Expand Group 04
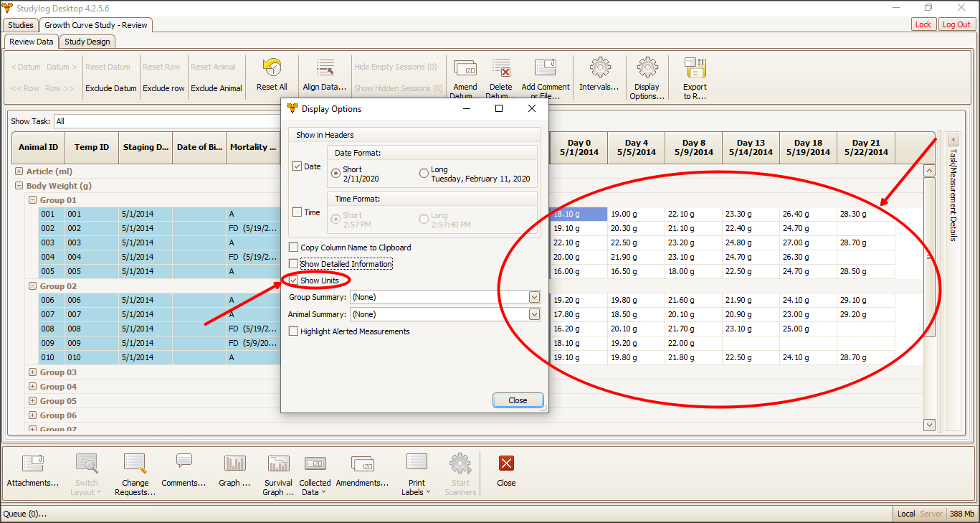Screen dimensions: 980x523 tap(33, 387)
